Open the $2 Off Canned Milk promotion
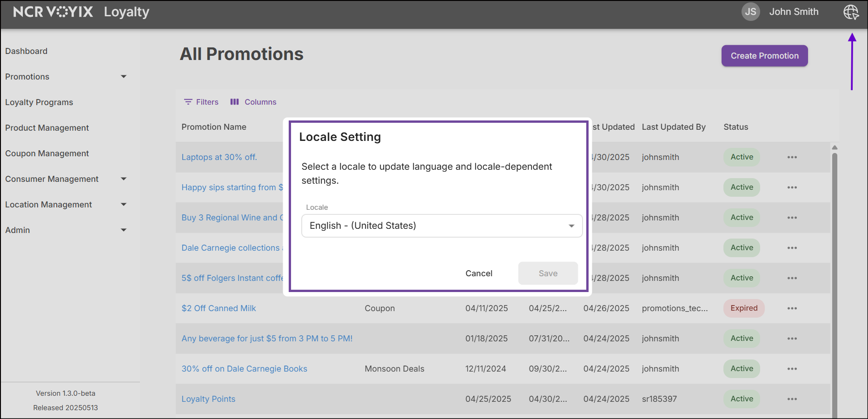The width and height of the screenshot is (868, 419). [219, 308]
